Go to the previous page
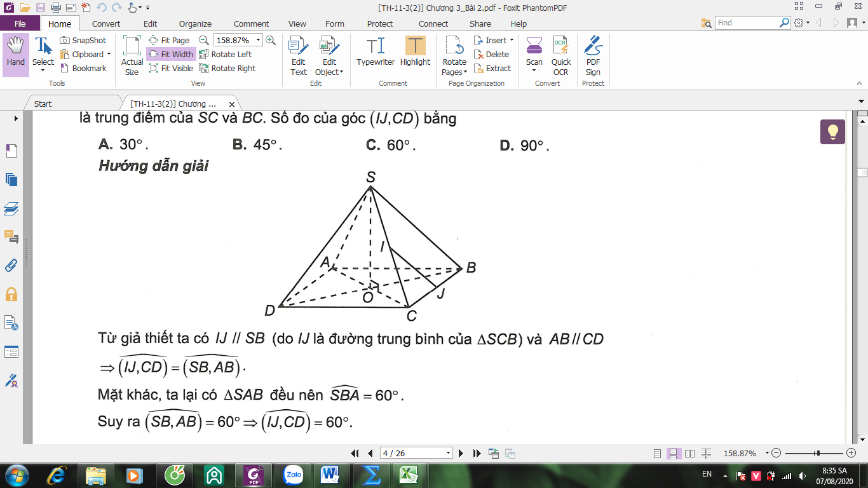Screen dimensions: 868x488 point(370,453)
